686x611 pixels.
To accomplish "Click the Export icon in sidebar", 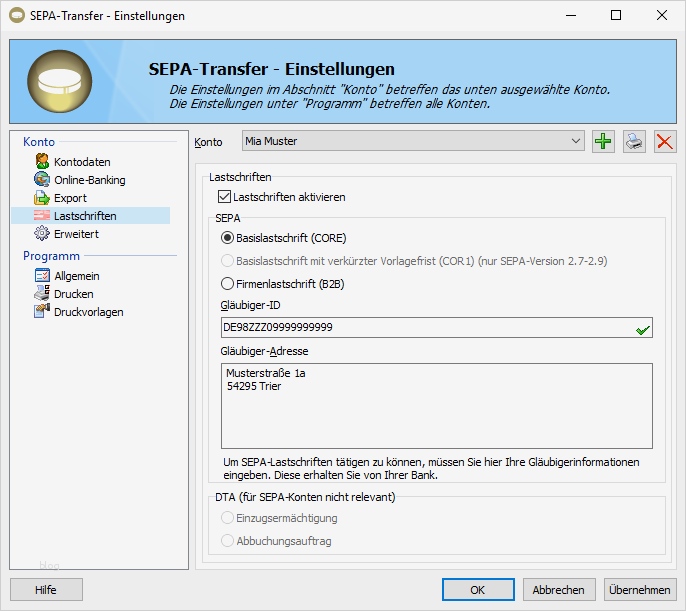I will pos(42,198).
